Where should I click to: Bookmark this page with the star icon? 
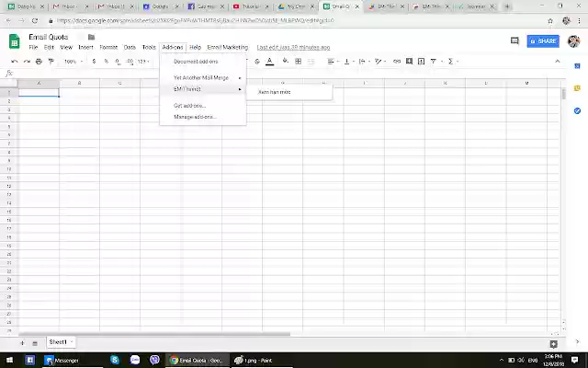pyautogui.click(x=550, y=21)
